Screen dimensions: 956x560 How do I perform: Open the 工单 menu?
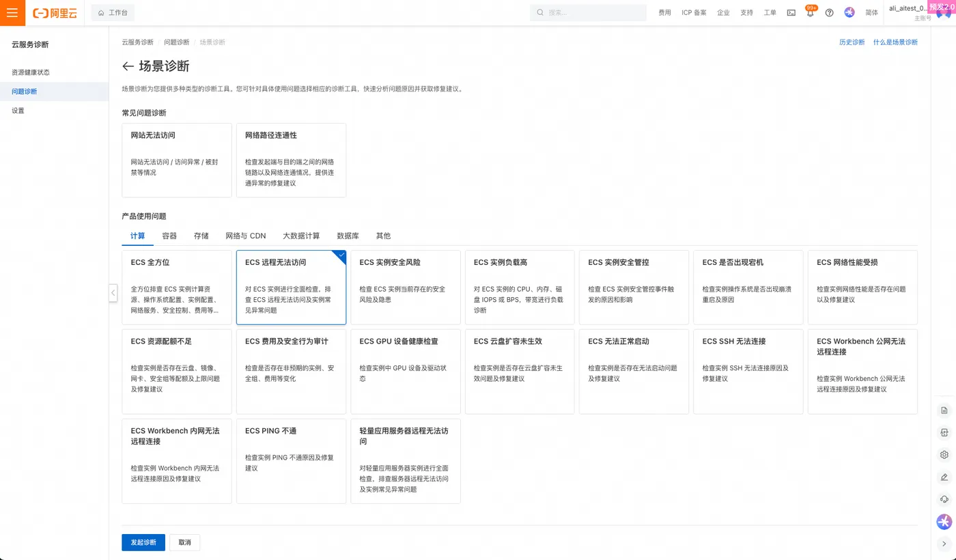pyautogui.click(x=770, y=13)
